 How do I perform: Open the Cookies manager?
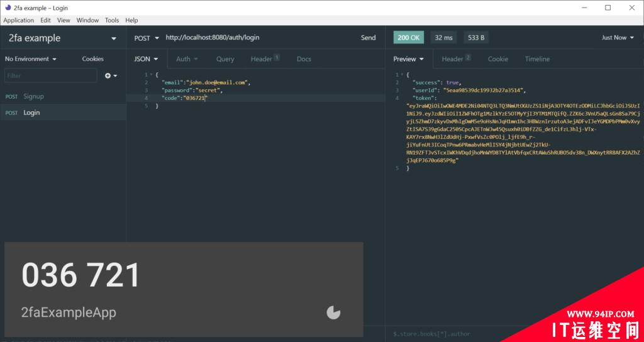point(93,58)
